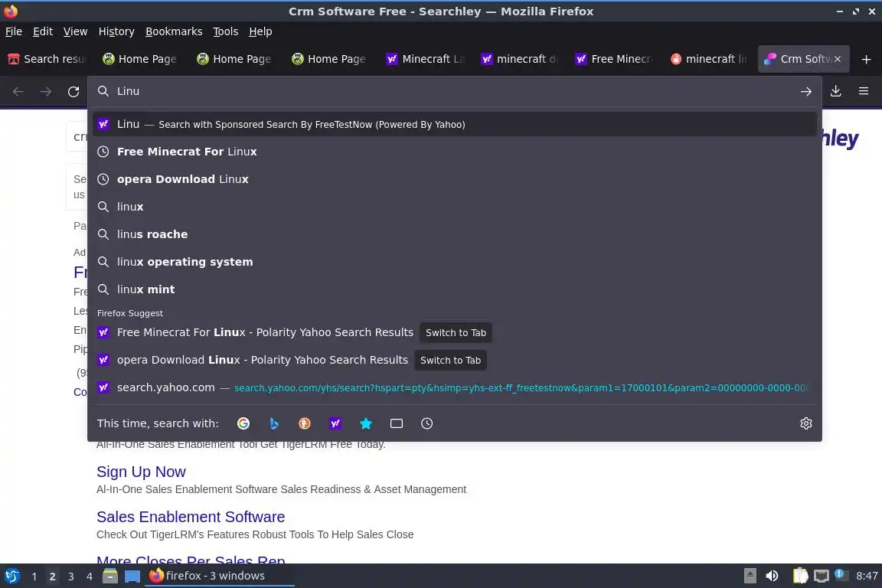
Task: Go back one page
Action: point(18,91)
